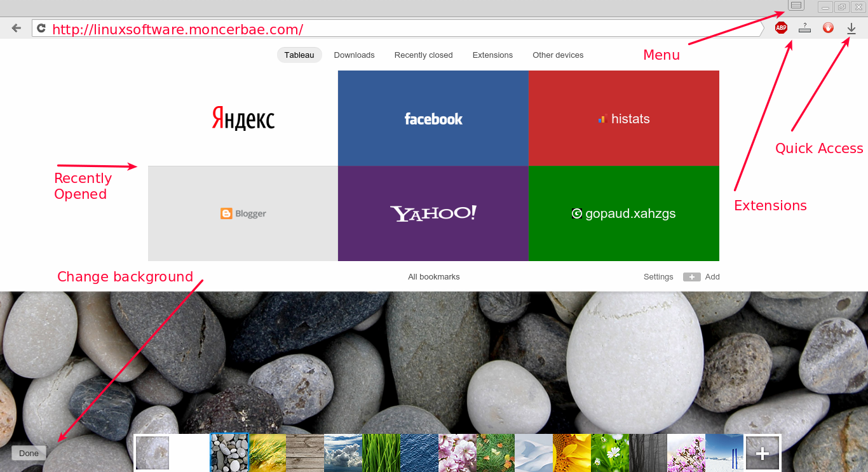868x472 pixels.
Task: Select the wooden planks background thumbnail
Action: tap(305, 453)
